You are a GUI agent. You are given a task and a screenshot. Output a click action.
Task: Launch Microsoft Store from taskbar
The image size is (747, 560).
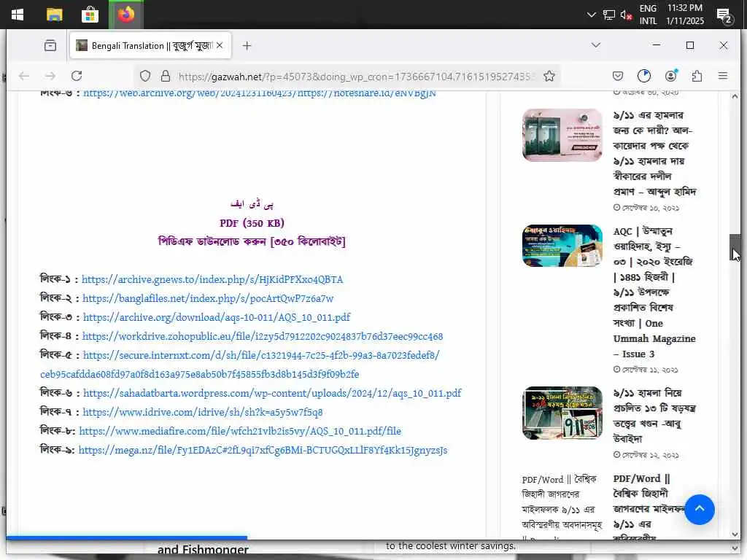90,15
